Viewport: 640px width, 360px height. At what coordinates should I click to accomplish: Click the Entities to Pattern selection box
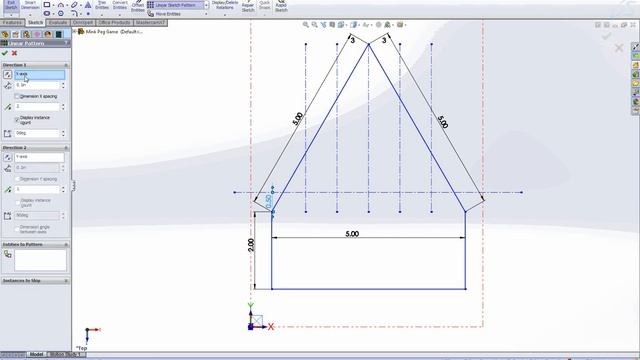[40, 260]
